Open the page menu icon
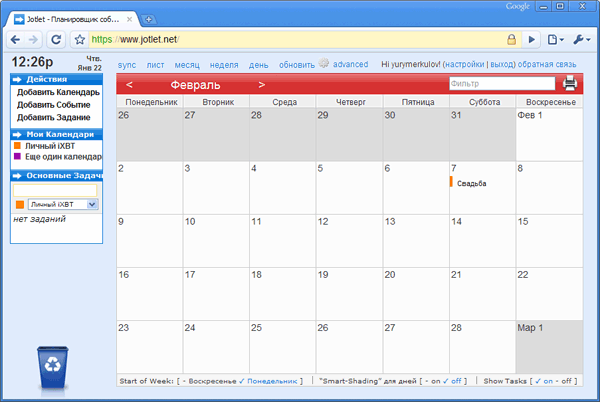The height and width of the screenshot is (402, 600). [x=556, y=39]
